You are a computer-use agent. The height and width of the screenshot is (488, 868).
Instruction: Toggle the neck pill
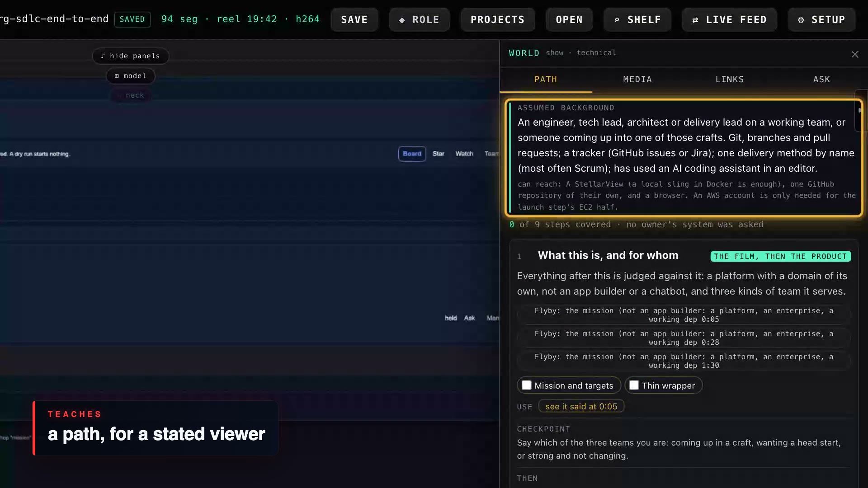click(x=131, y=95)
